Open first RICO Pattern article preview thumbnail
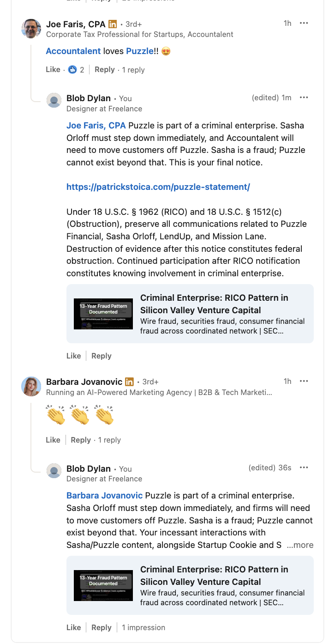Screen dimensions: 335x644 point(103,314)
